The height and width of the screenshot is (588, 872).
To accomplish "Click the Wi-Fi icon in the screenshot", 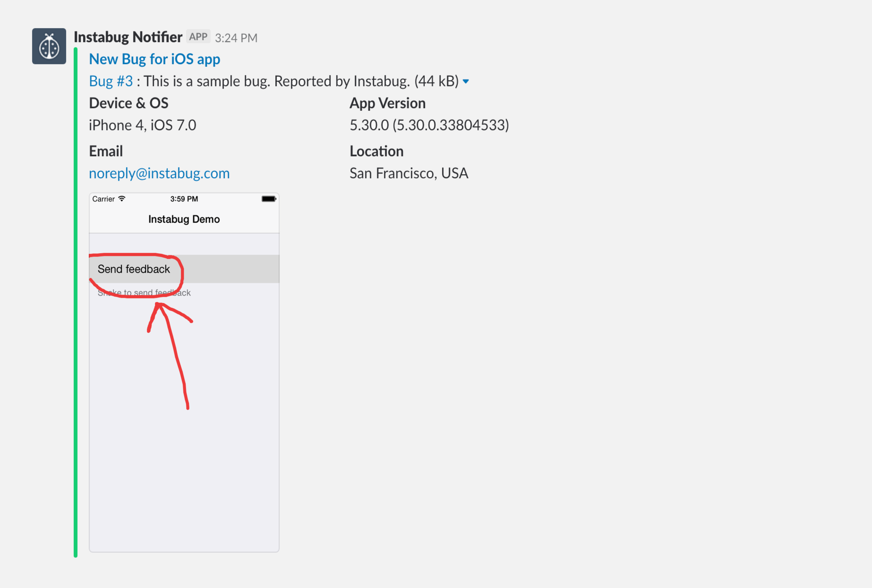I will coord(122,199).
